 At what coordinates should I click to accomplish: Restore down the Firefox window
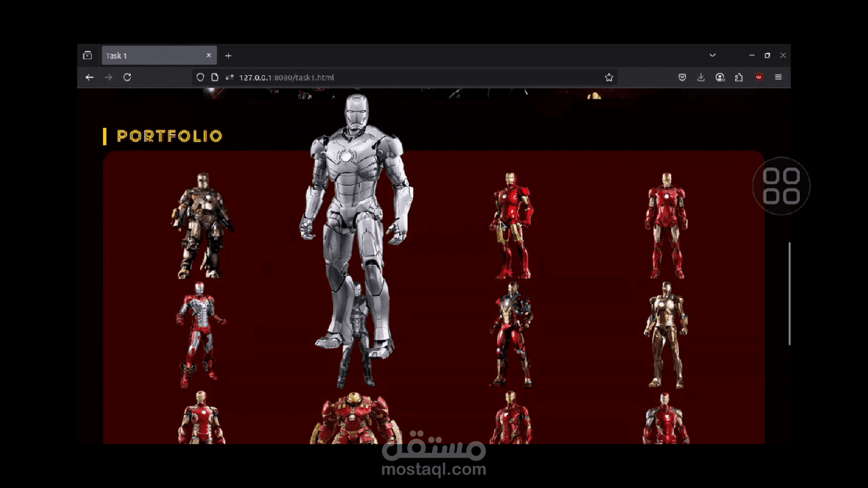pos(767,55)
